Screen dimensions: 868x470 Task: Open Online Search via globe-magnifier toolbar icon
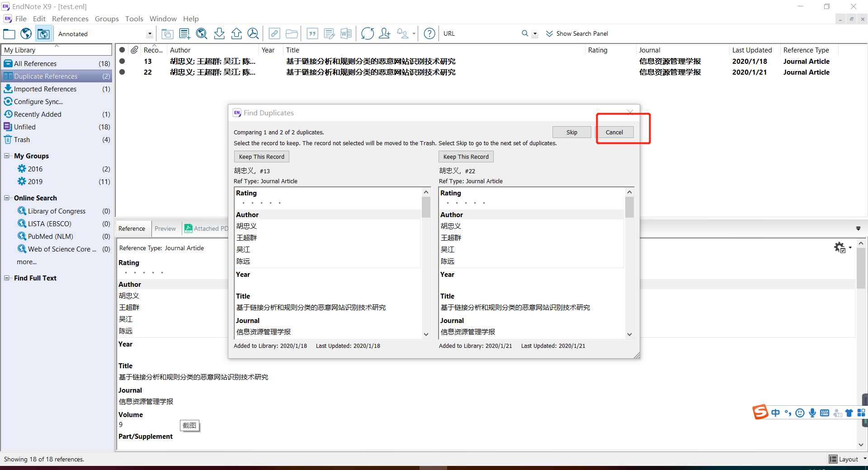[x=202, y=34]
